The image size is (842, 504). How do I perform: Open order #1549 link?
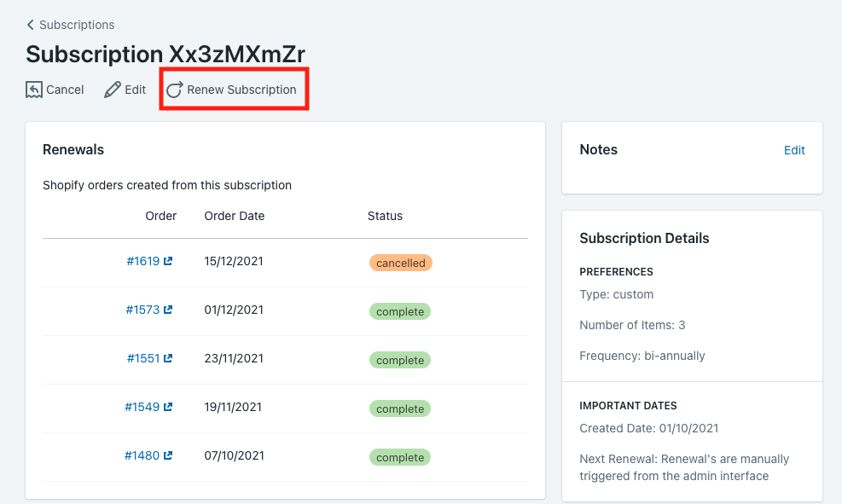pos(142,407)
